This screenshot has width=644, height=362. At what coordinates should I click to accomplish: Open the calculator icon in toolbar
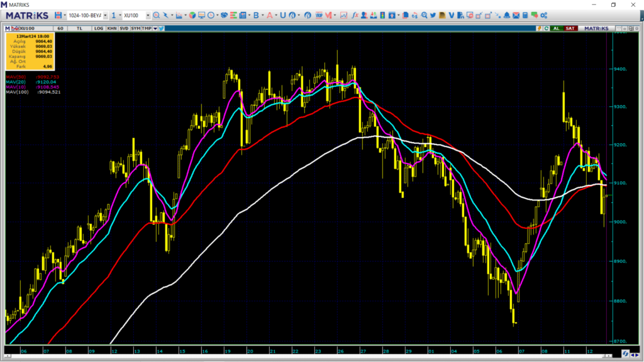point(525,15)
